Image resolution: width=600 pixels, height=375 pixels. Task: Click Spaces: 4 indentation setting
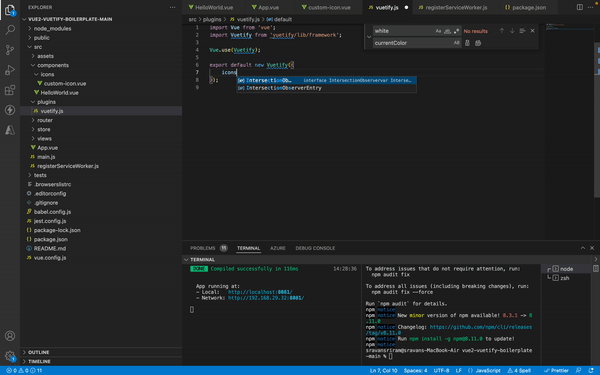pos(416,370)
